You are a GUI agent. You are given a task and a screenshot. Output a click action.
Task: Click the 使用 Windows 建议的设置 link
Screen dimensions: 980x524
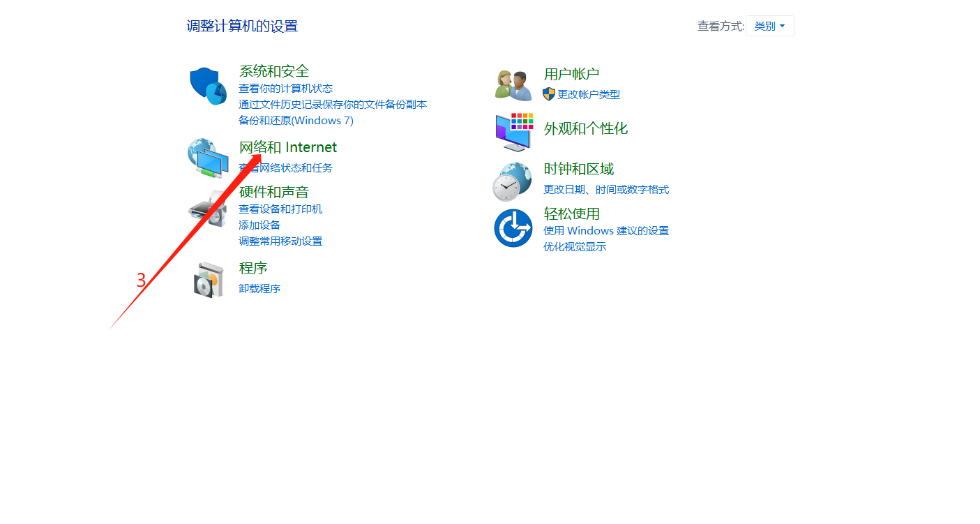(606, 231)
